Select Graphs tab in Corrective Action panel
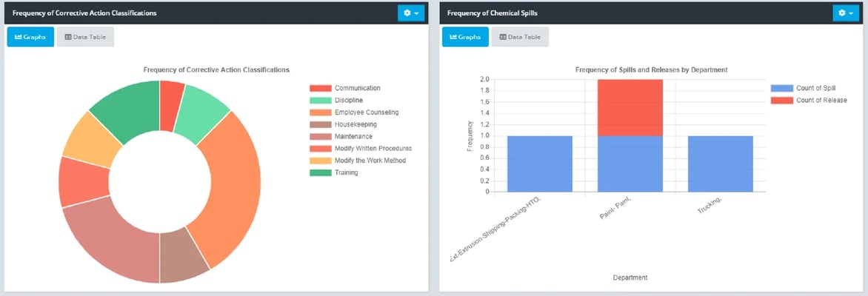The height and width of the screenshot is (296, 868). [x=30, y=37]
